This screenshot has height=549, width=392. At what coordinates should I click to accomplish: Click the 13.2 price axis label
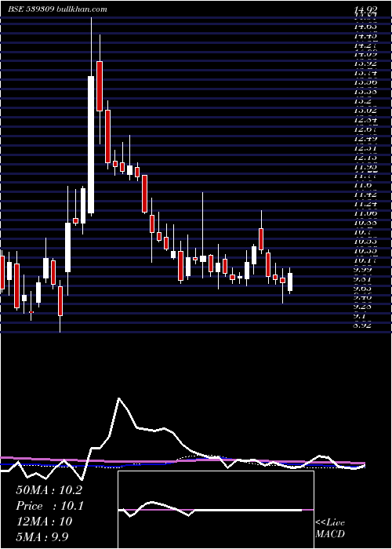coord(362,101)
